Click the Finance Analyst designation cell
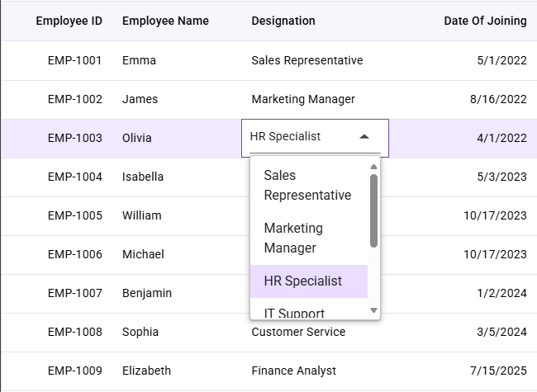The width and height of the screenshot is (537, 392). click(x=294, y=371)
